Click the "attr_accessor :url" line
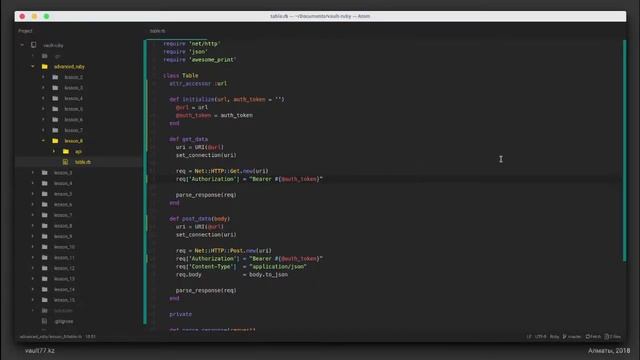 [x=198, y=83]
